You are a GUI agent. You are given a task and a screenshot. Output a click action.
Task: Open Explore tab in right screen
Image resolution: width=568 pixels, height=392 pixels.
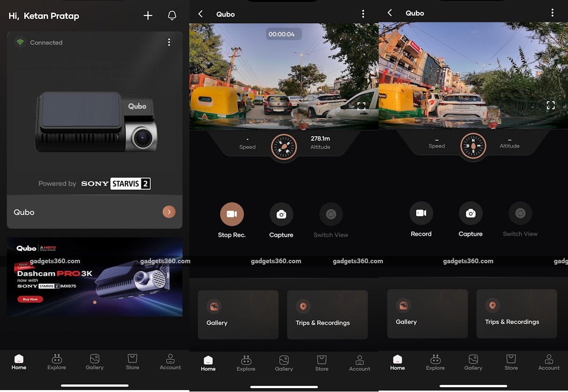(435, 362)
